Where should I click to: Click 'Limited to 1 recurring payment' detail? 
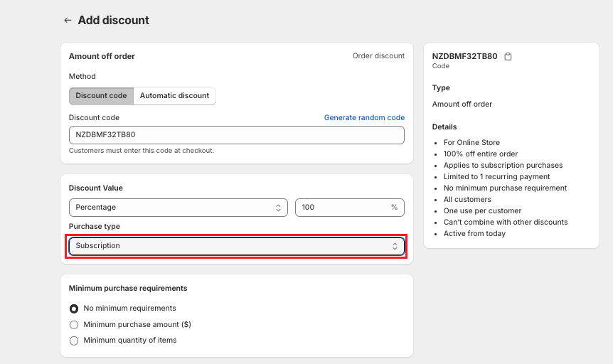click(x=496, y=177)
